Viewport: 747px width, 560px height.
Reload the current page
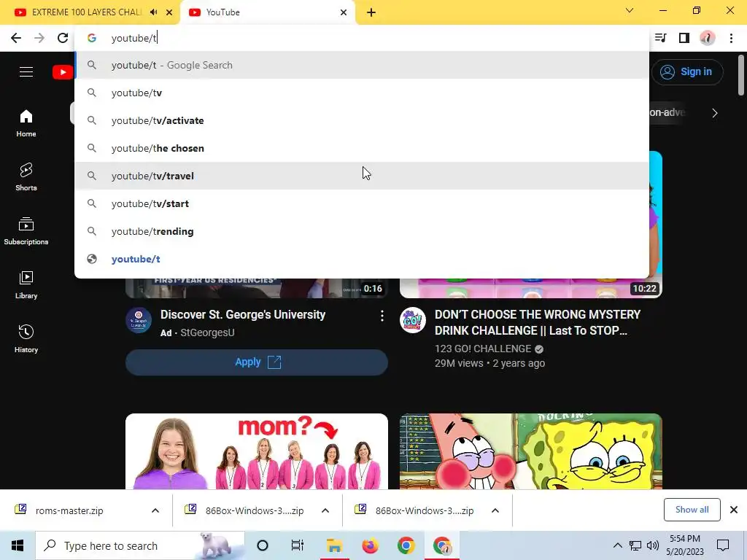[63, 38]
